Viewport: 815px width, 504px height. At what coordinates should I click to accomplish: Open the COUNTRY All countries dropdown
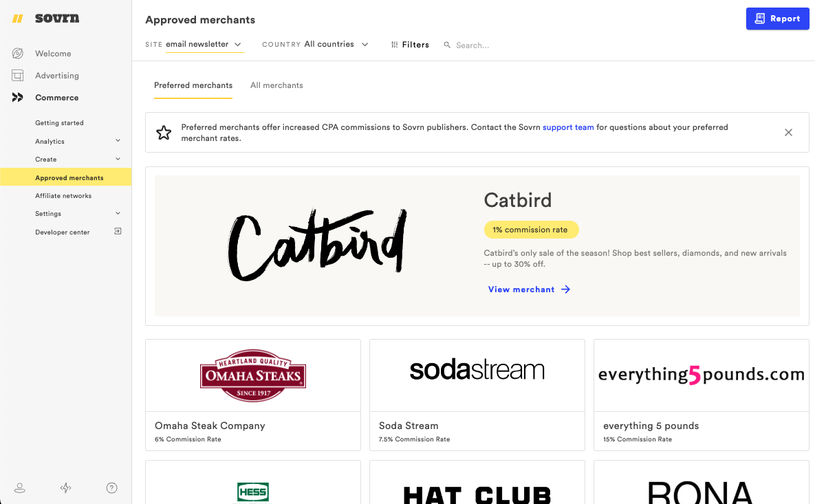335,43
